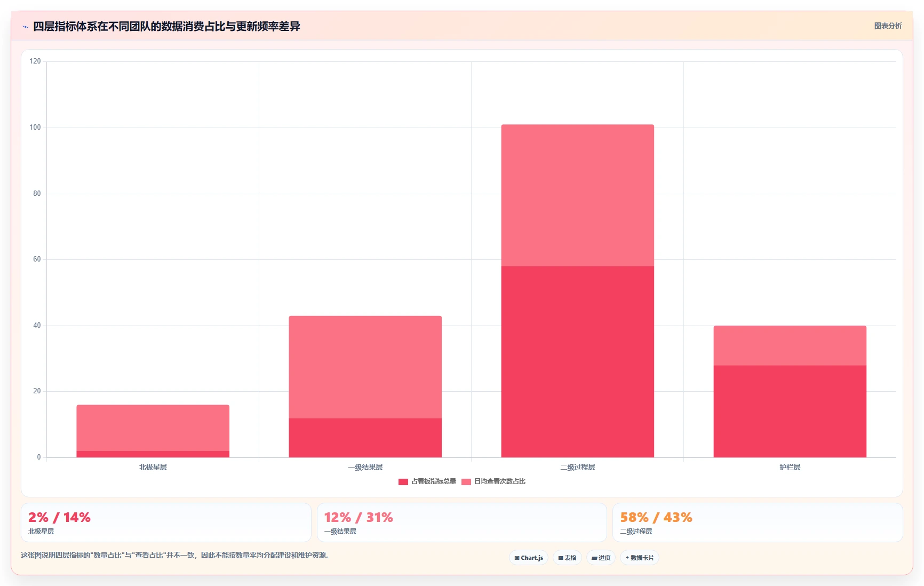Click the 北极星层 x-axis label
This screenshot has height=586, width=924.
pos(153,467)
